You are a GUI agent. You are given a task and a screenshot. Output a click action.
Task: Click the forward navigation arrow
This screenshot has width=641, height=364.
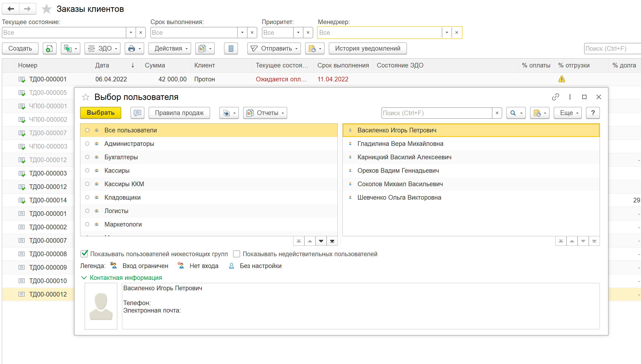coord(27,9)
